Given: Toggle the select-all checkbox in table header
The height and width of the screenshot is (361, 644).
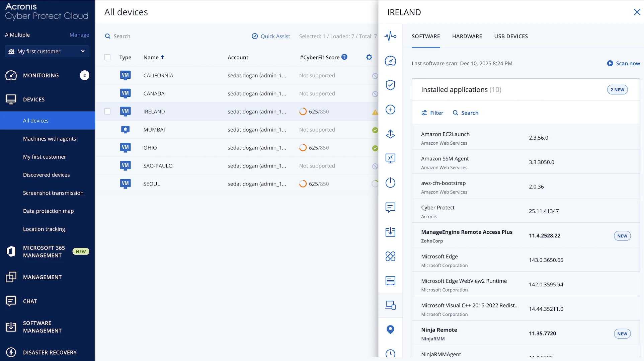Looking at the screenshot, I should coord(107,57).
